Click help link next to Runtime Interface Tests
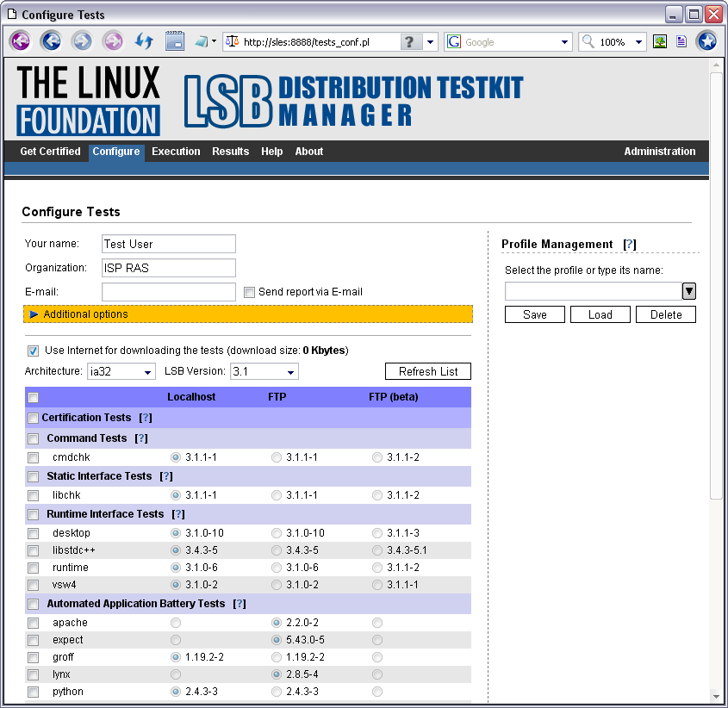This screenshot has height=708, width=728. (178, 514)
